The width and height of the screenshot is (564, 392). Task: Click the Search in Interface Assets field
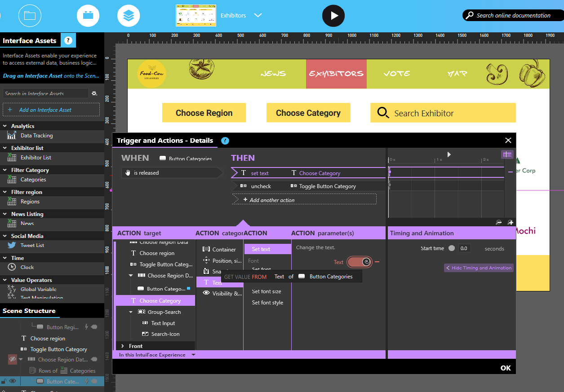click(45, 93)
